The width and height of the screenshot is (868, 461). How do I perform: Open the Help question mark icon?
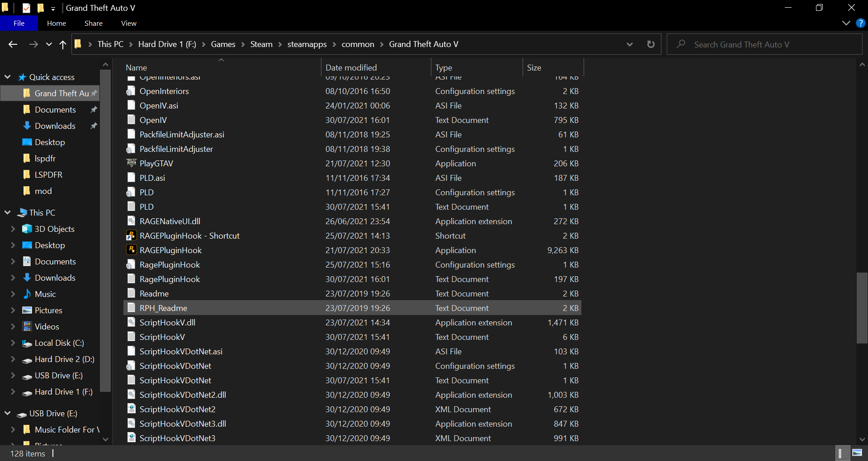[860, 24]
